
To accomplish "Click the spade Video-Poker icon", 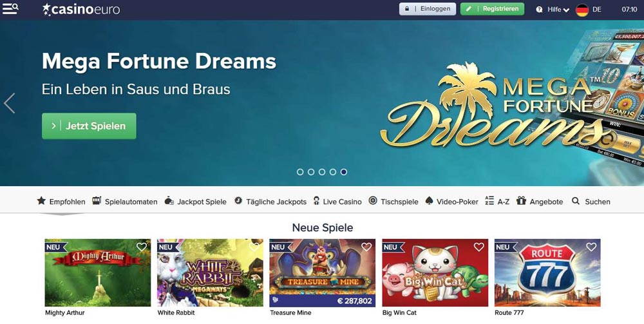I will 429,201.
